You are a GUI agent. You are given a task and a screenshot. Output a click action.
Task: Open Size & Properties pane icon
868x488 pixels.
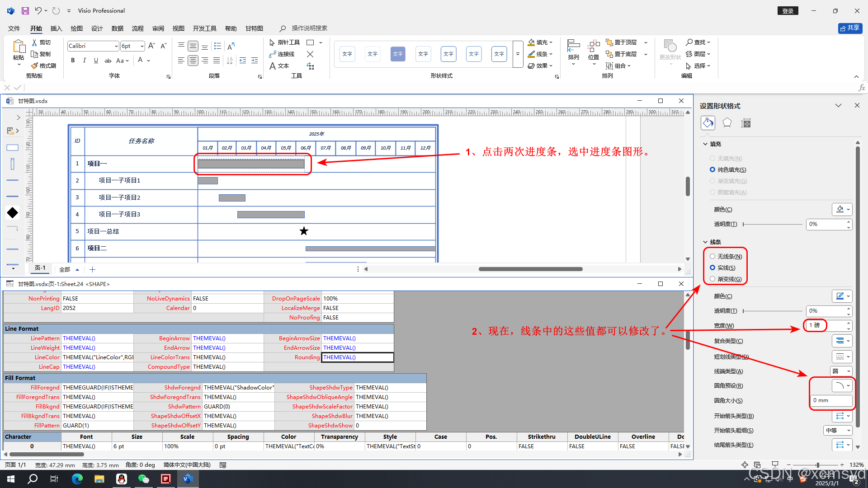click(x=746, y=123)
